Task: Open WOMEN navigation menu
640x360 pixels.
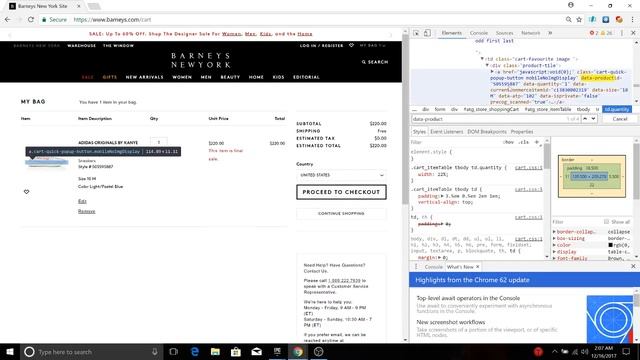Action: click(182, 77)
